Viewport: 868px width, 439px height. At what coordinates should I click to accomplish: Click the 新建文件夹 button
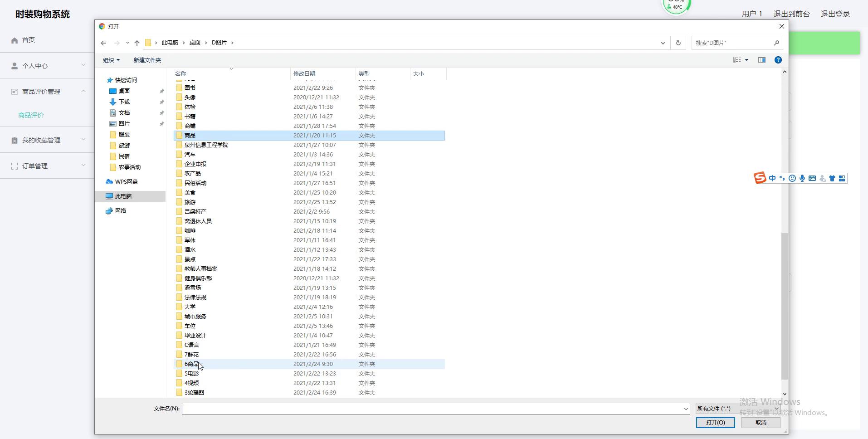pos(147,60)
